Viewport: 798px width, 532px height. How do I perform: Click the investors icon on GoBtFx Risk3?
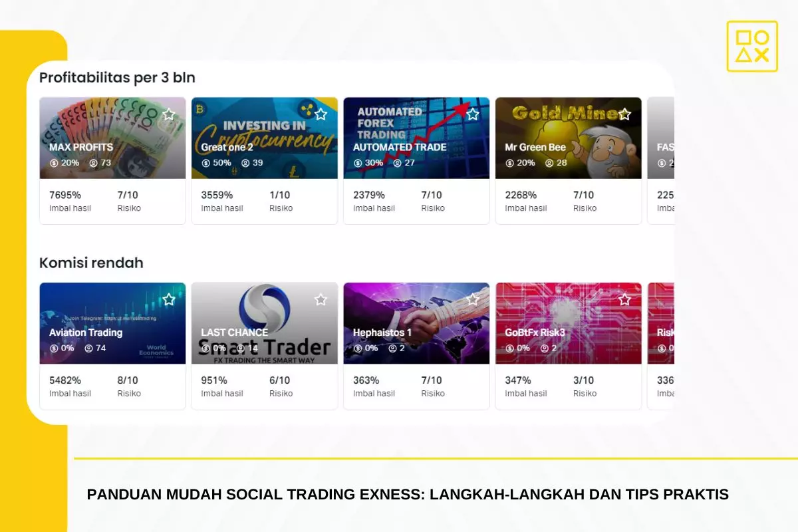pos(545,348)
